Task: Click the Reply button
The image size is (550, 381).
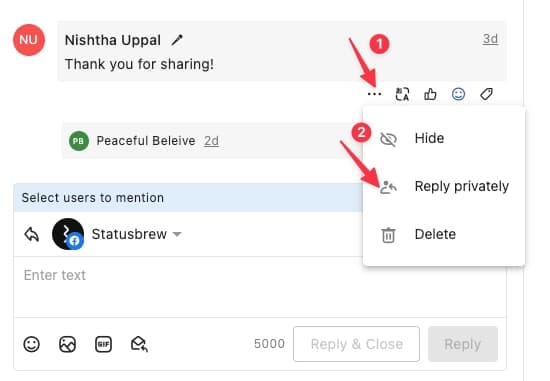Action: pyautogui.click(x=463, y=344)
